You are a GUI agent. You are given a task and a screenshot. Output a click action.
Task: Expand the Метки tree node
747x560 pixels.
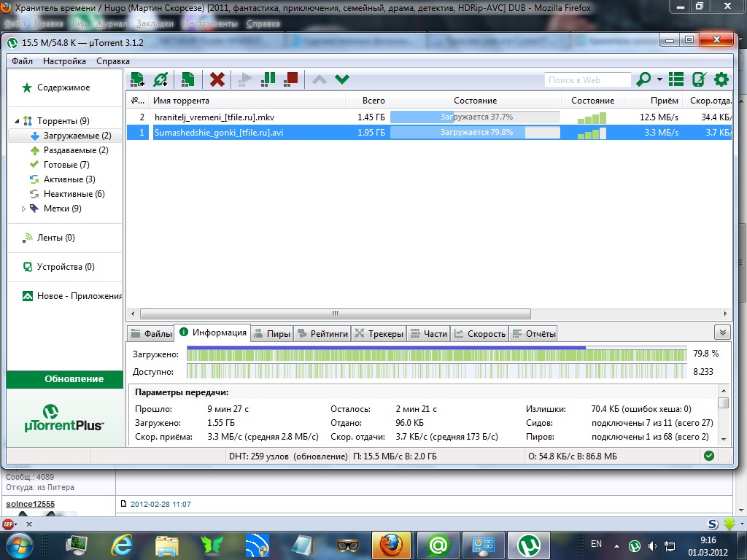23,209
